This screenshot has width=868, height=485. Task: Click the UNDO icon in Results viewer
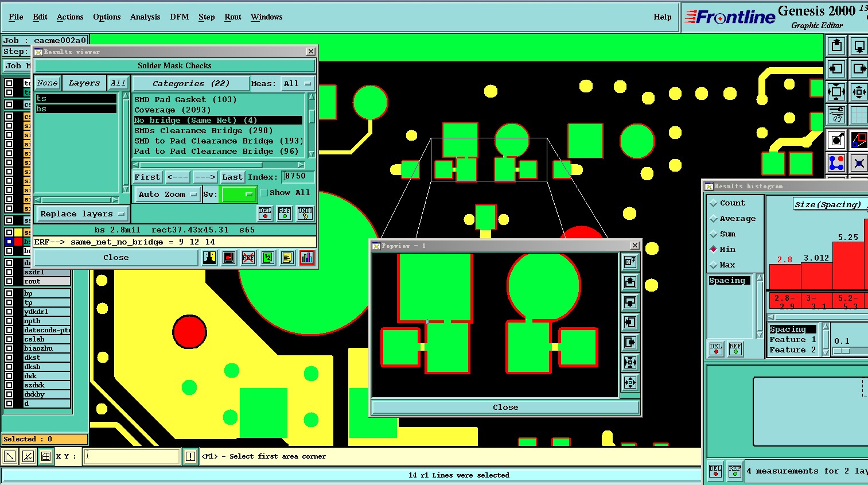tap(305, 214)
